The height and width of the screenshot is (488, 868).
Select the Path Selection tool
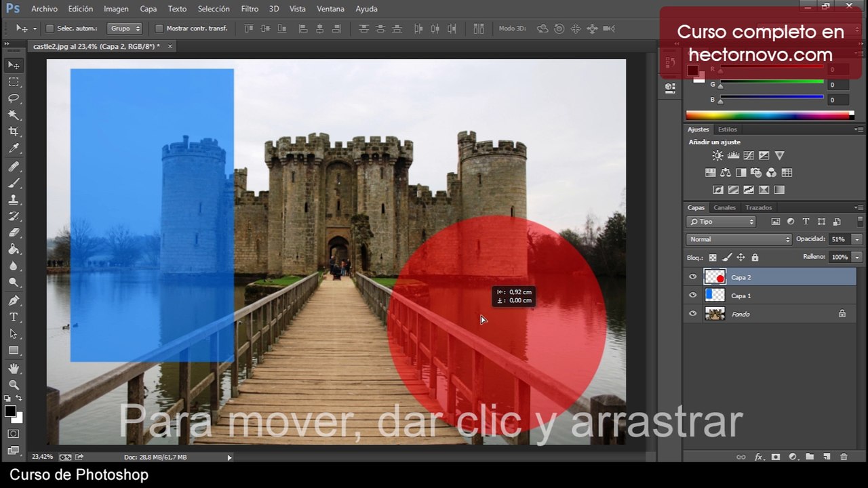point(14,333)
